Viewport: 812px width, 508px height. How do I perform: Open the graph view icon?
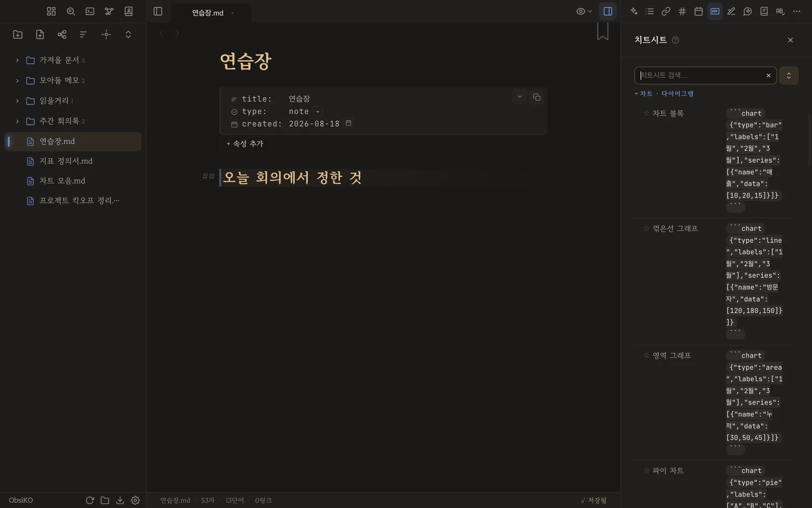coord(109,11)
